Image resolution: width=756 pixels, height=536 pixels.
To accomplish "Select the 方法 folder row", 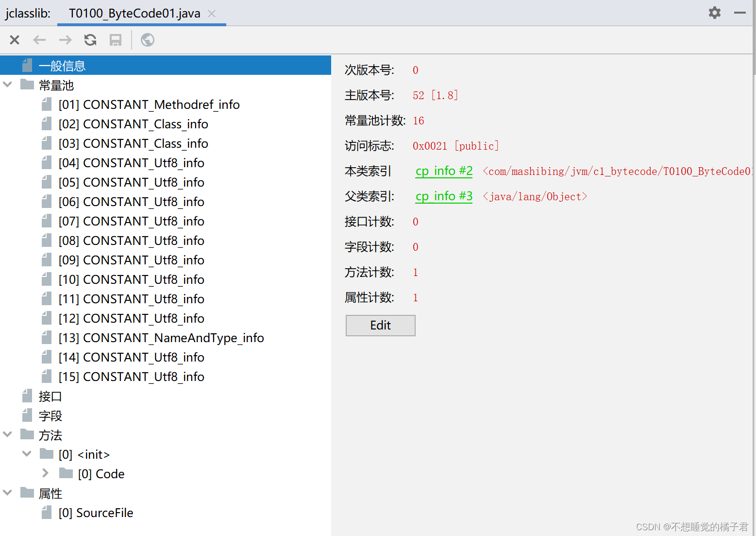I will click(166, 435).
